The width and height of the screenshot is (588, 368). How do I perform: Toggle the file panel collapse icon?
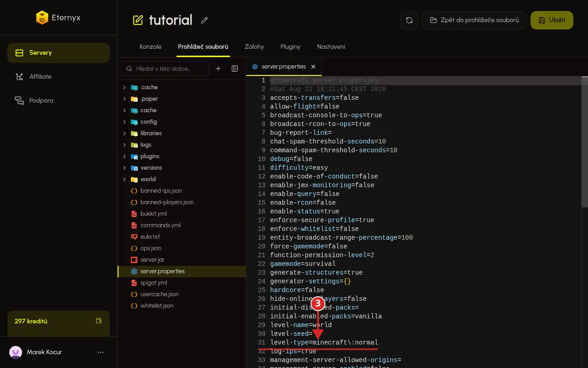(235, 69)
